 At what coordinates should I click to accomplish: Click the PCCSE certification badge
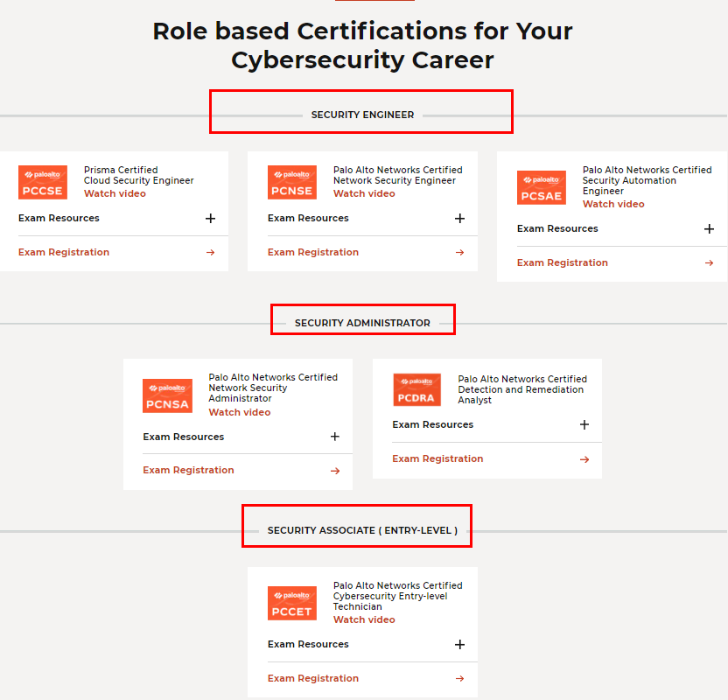pos(43,182)
